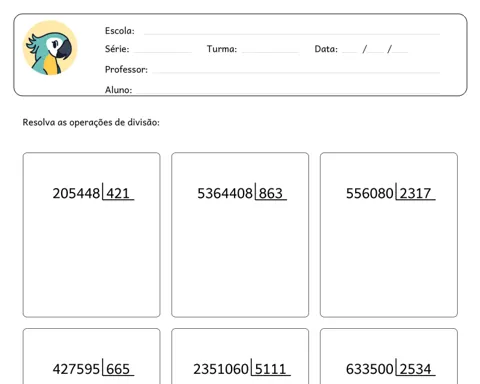Select the Professor name line
Image resolution: width=480 pixels, height=384 pixels.
[296, 72]
